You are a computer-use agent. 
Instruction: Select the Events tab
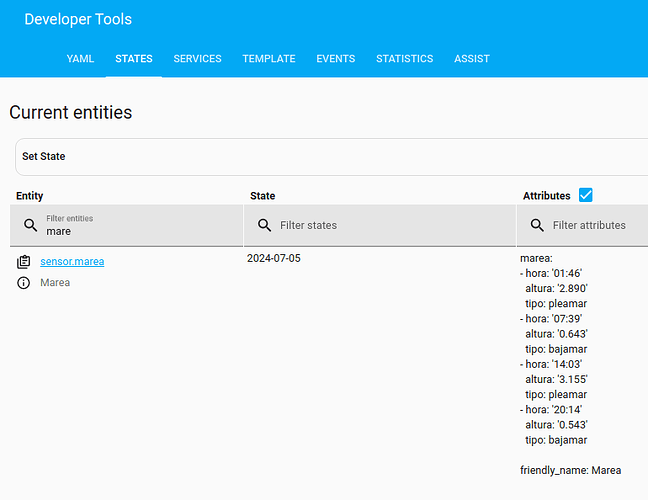[x=335, y=59]
